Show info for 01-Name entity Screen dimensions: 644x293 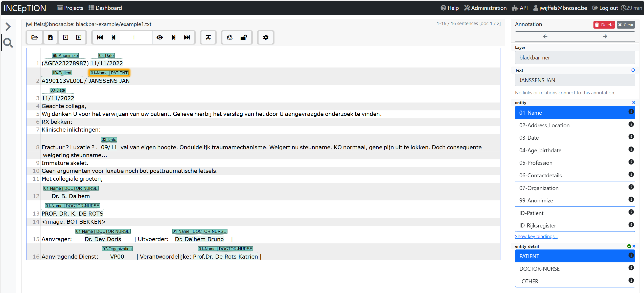coord(631,112)
